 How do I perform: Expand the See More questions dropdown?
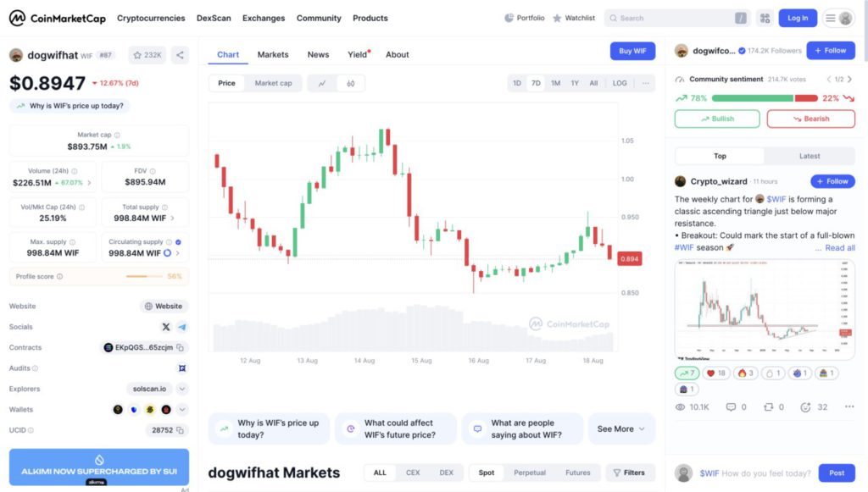tap(621, 429)
